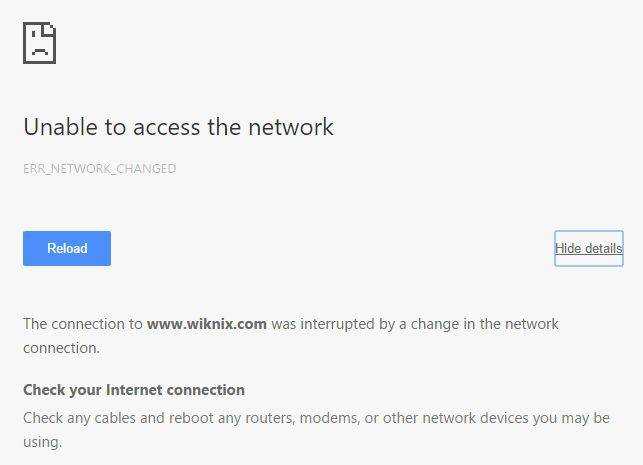Click 'connection.' ending the interrupted-connection sentence
Image resolution: width=643 pixels, height=465 pixels.
(x=62, y=348)
